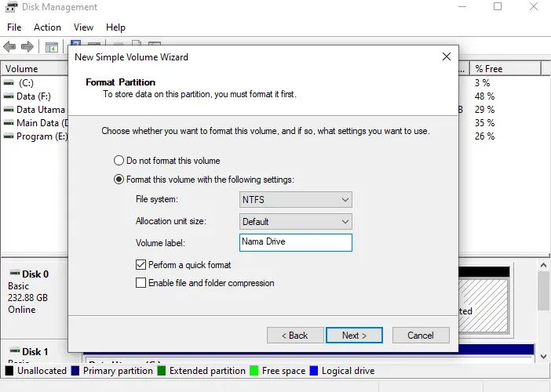The height and width of the screenshot is (392, 551).
Task: Click scroll down arrow in disk pane
Action: click(x=543, y=357)
